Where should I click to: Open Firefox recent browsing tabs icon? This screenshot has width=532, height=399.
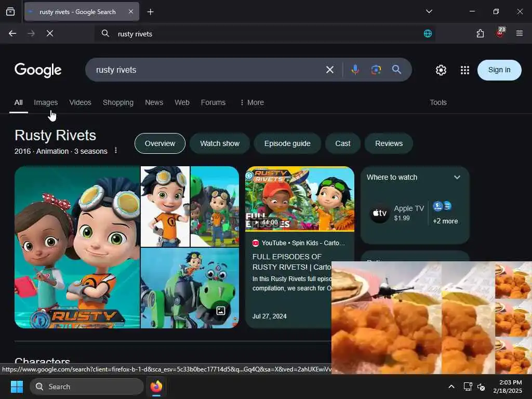(10, 12)
